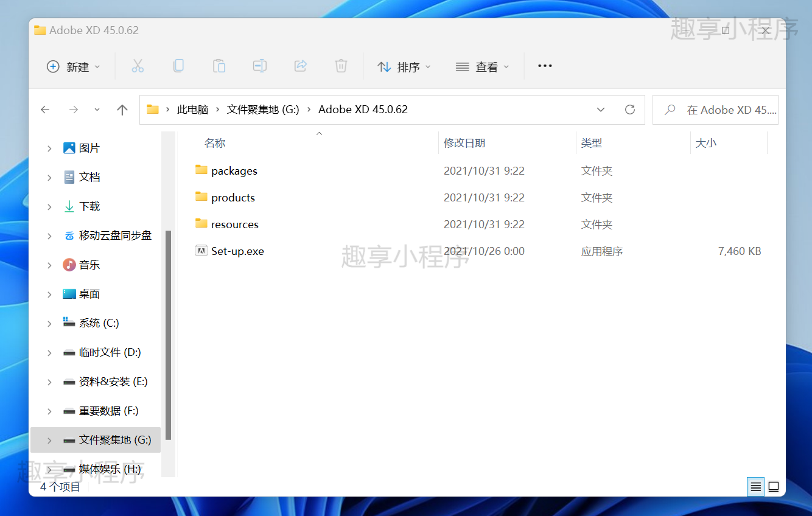Viewport: 812px width, 516px height.
Task: Open the three-dot See more menu
Action: (x=545, y=66)
